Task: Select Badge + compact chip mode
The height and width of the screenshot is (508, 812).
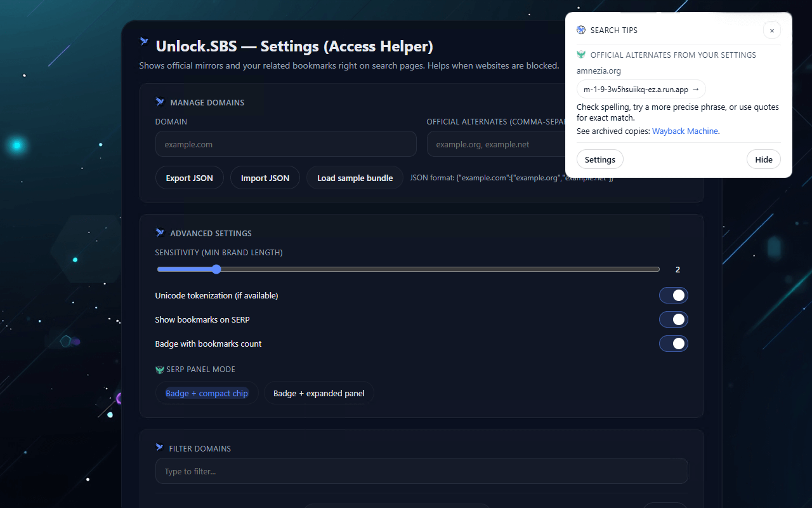Action: [x=207, y=393]
